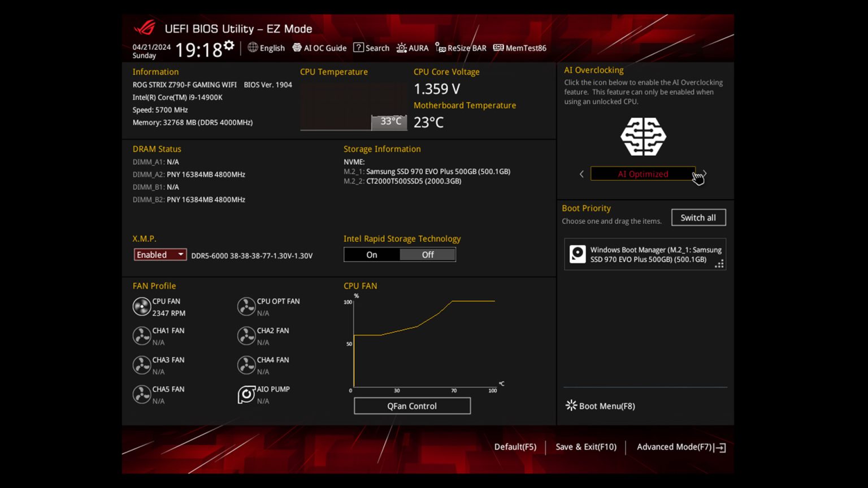Click the Samsung SSD 970 EVO Plus M.2_1 entry
The width and height of the screenshot is (868, 488).
(x=427, y=171)
